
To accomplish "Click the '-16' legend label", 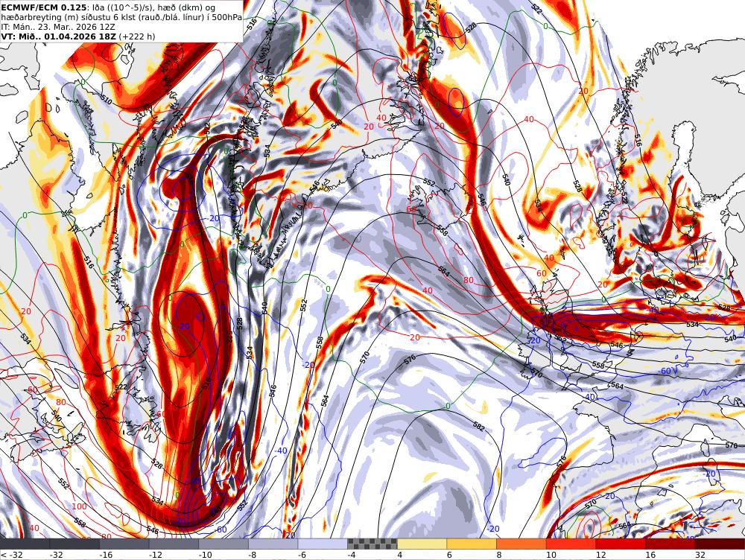I will pos(106,555).
